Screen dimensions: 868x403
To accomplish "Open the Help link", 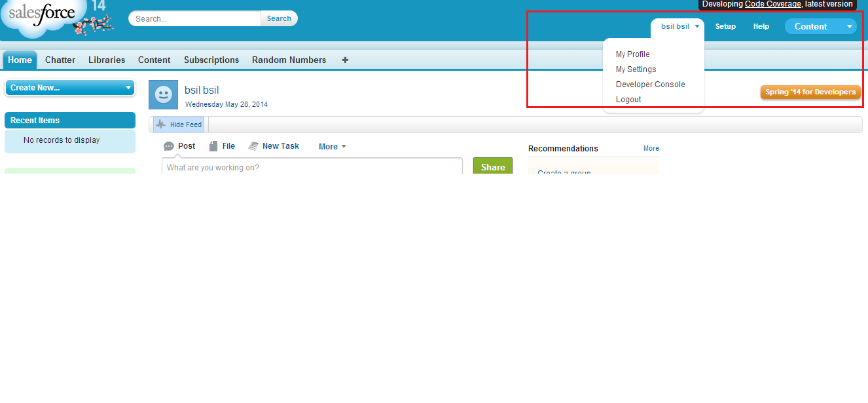I will pos(761,26).
